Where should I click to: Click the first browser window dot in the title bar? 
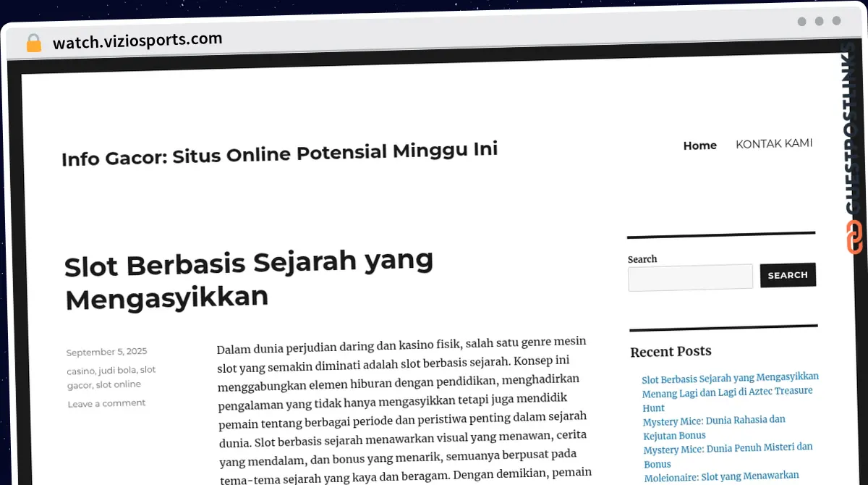801,22
